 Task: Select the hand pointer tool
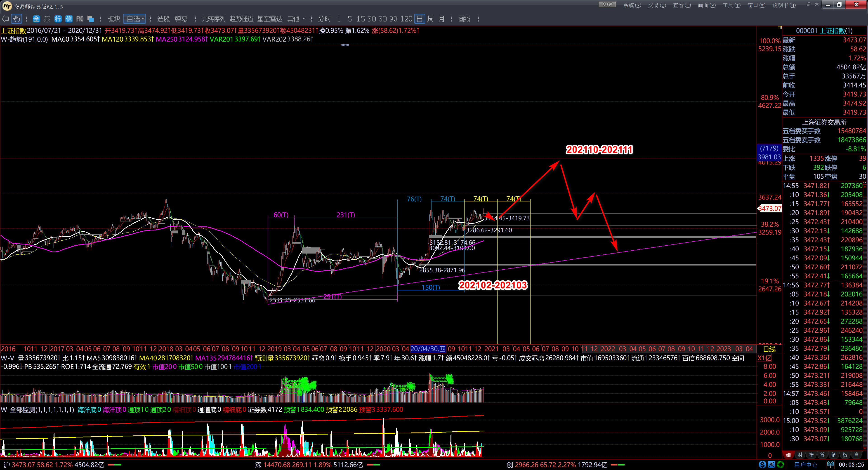pyautogui.click(x=17, y=19)
